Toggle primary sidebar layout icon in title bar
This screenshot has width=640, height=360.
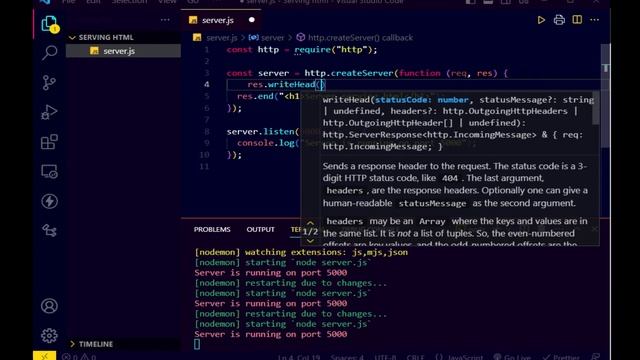pyautogui.click(x=470, y=2)
